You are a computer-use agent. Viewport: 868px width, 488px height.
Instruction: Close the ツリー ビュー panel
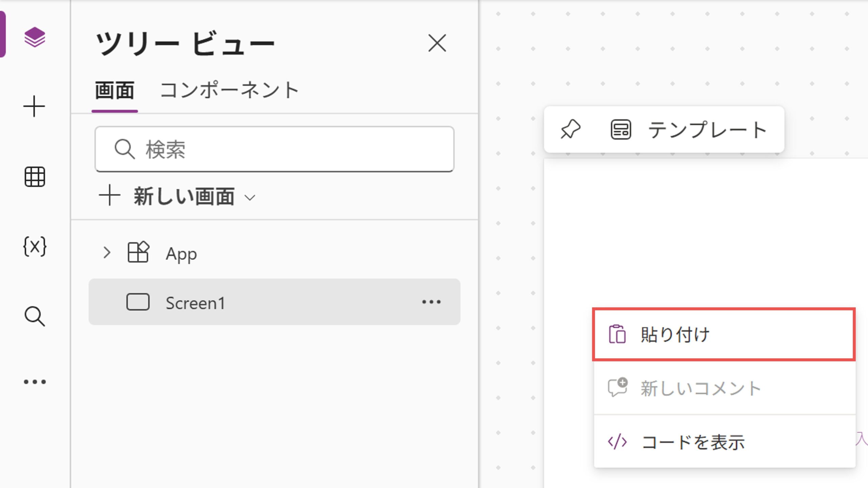pos(437,43)
